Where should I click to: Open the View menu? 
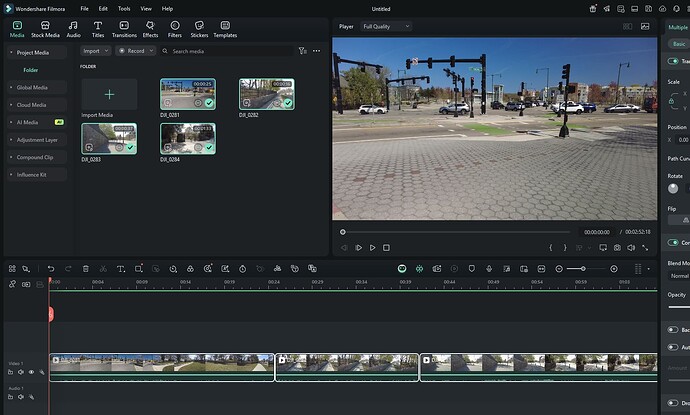146,8
